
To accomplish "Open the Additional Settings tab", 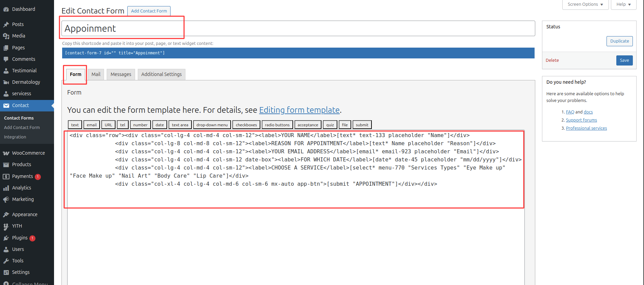I will (x=161, y=74).
